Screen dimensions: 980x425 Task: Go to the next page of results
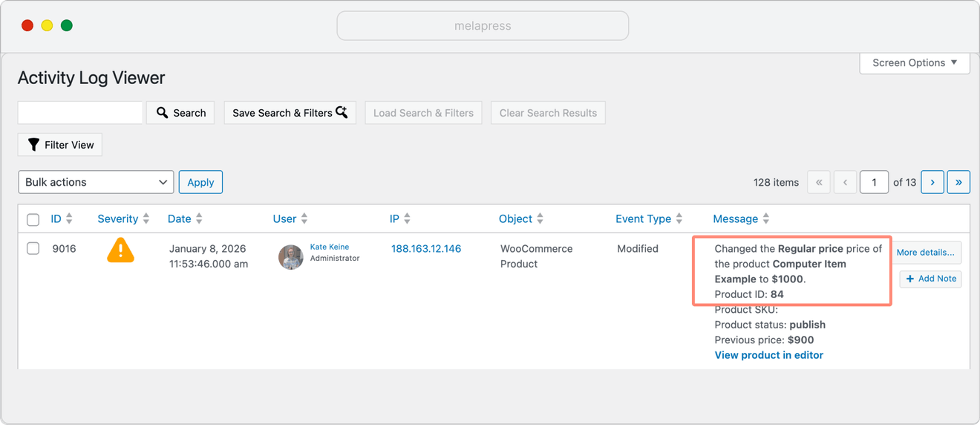932,182
